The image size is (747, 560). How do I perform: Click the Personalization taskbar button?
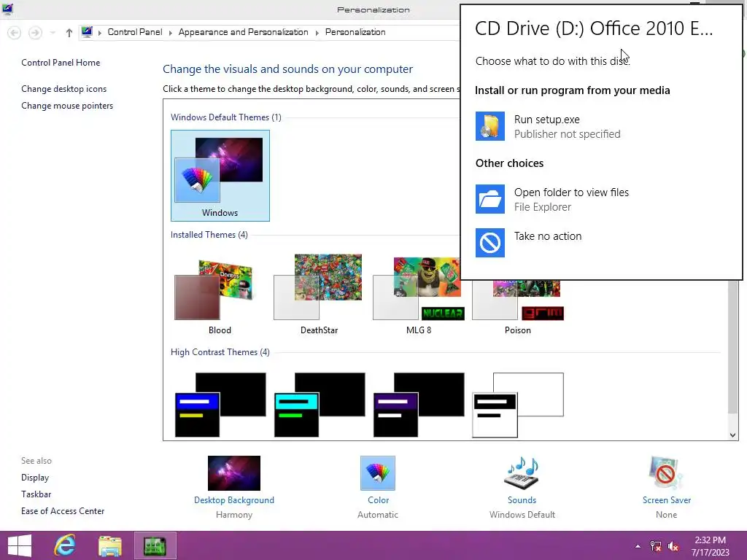tap(155, 545)
